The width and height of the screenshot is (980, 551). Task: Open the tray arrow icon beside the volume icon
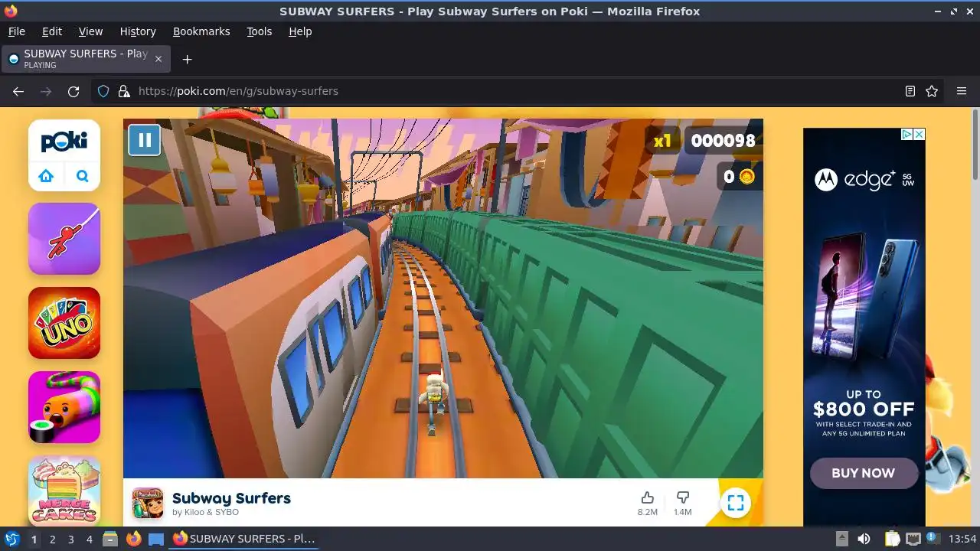click(x=841, y=539)
